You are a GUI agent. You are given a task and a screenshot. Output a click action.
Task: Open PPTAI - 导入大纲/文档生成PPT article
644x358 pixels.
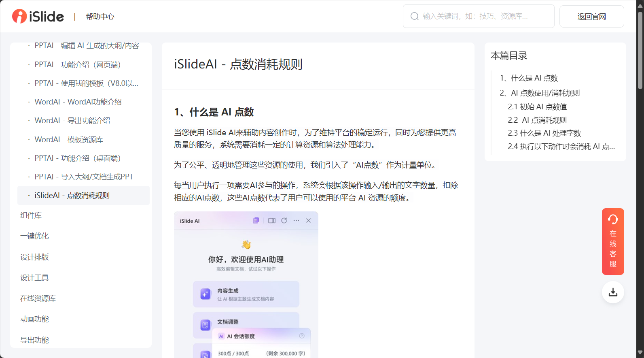pyautogui.click(x=83, y=177)
